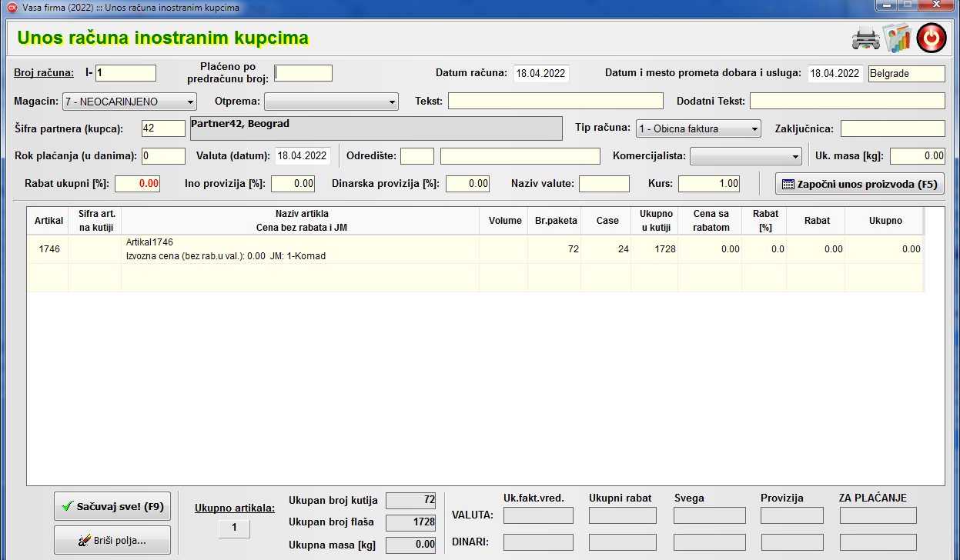Click the Dodatni Tekst field
Image resolution: width=960 pixels, height=560 pixels.
847,101
